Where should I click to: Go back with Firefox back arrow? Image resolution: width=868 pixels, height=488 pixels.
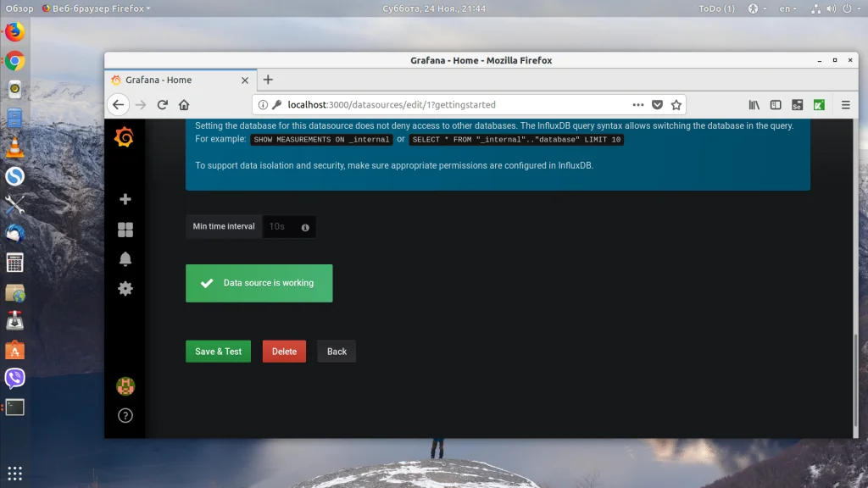(x=119, y=104)
